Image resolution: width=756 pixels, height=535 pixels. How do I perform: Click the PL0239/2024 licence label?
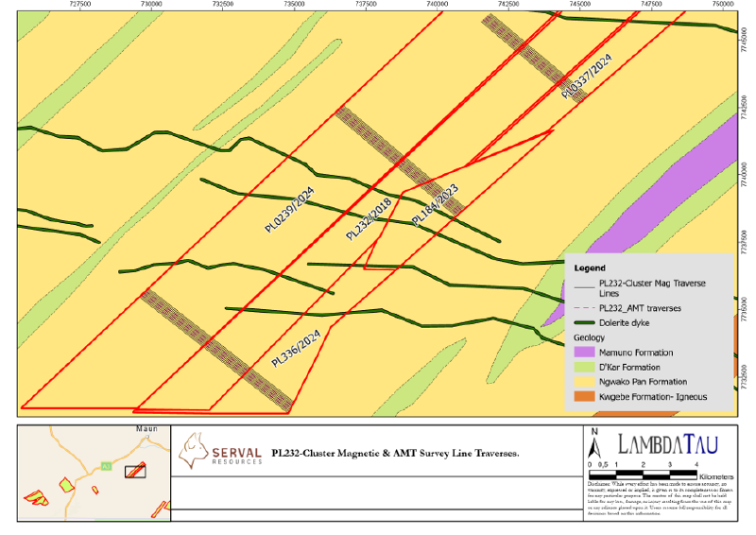290,210
